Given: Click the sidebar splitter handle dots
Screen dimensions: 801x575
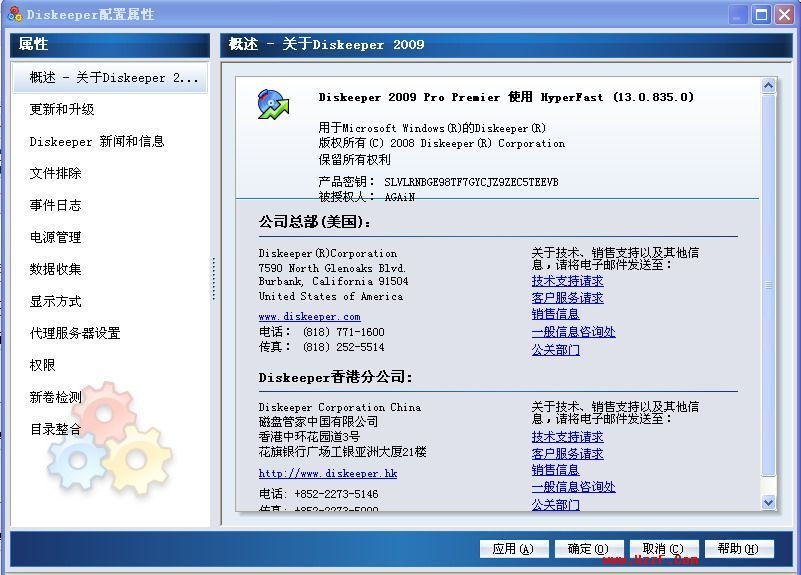Looking at the screenshot, I should (x=214, y=278).
